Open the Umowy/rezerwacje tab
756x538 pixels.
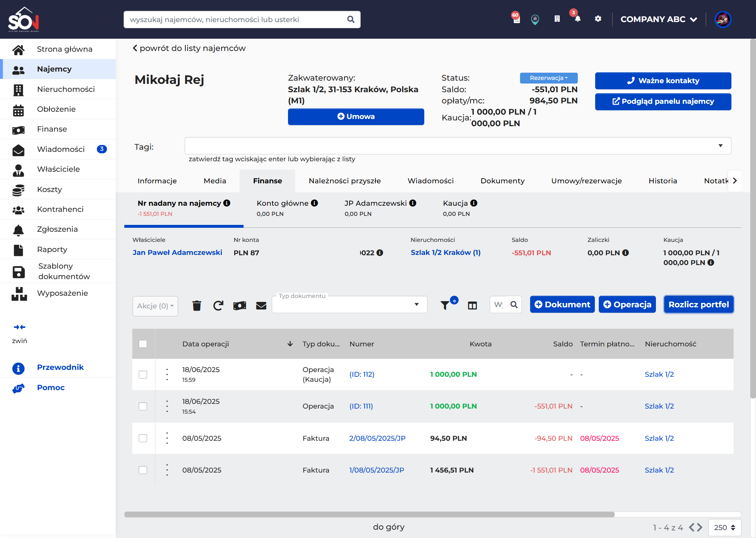pyautogui.click(x=587, y=181)
